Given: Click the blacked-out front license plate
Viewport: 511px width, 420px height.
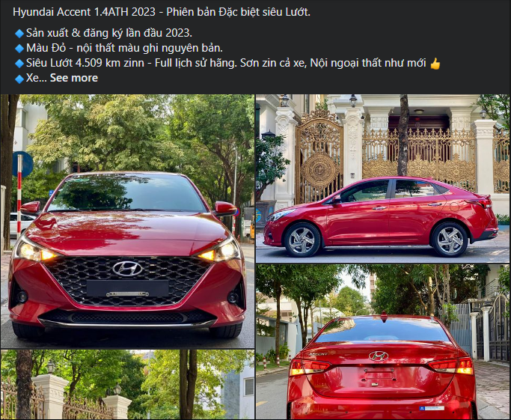Looking at the screenshot, I should pos(127,288).
